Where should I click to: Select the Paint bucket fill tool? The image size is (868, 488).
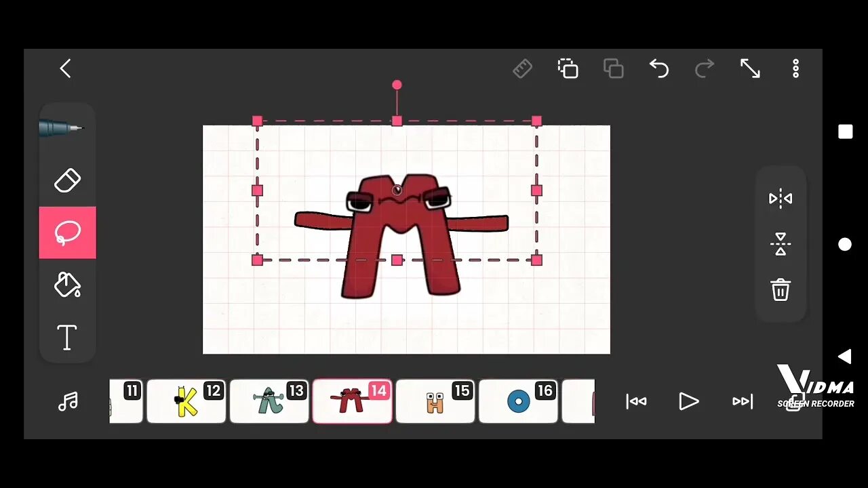pyautogui.click(x=67, y=285)
